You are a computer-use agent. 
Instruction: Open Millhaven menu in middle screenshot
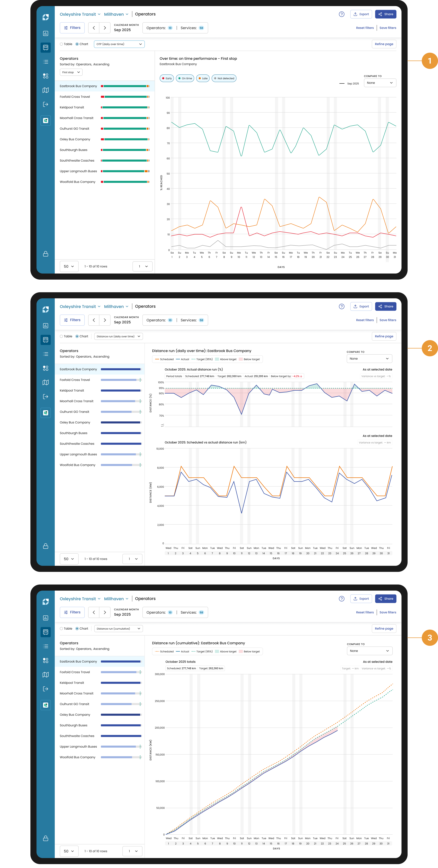[116, 306]
